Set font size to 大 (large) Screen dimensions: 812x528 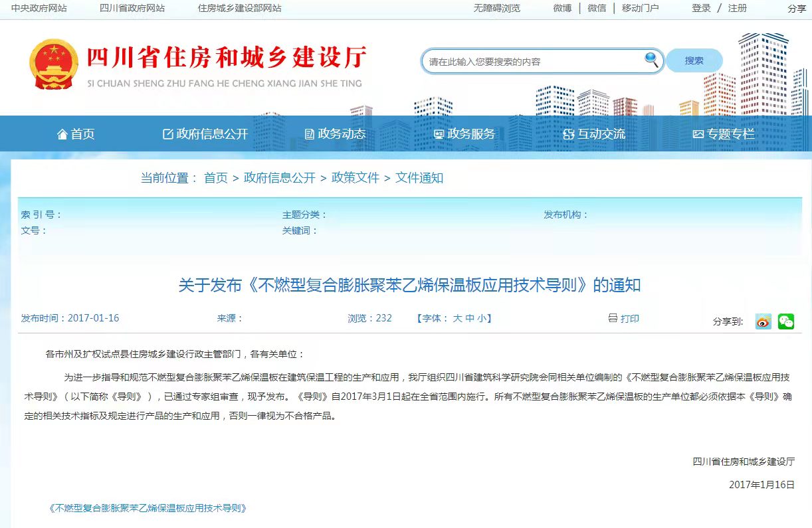pos(457,319)
